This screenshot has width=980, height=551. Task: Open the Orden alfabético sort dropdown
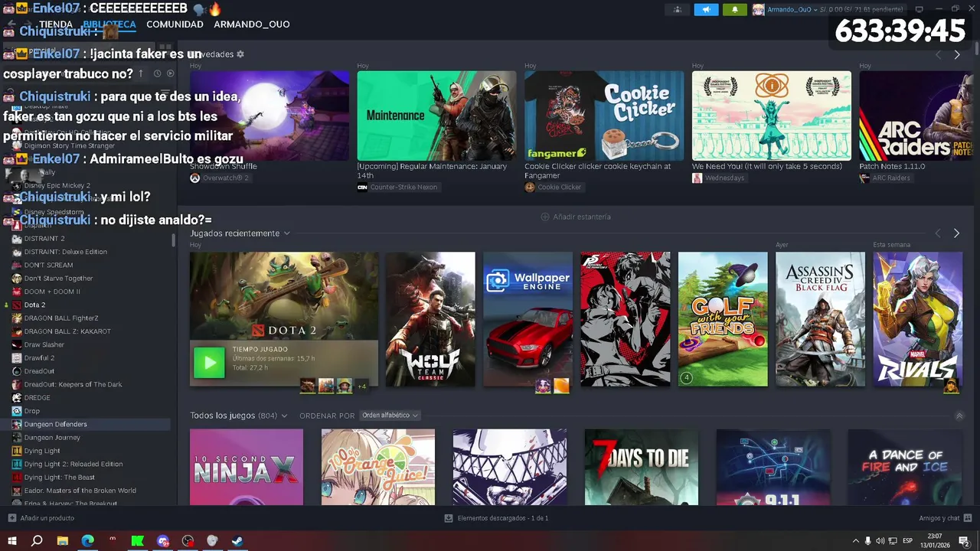tap(390, 416)
